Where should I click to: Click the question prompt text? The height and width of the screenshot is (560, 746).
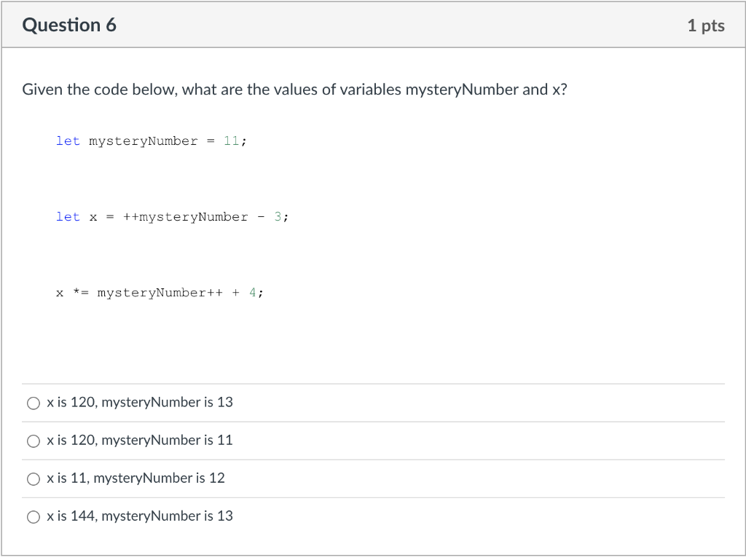(294, 89)
